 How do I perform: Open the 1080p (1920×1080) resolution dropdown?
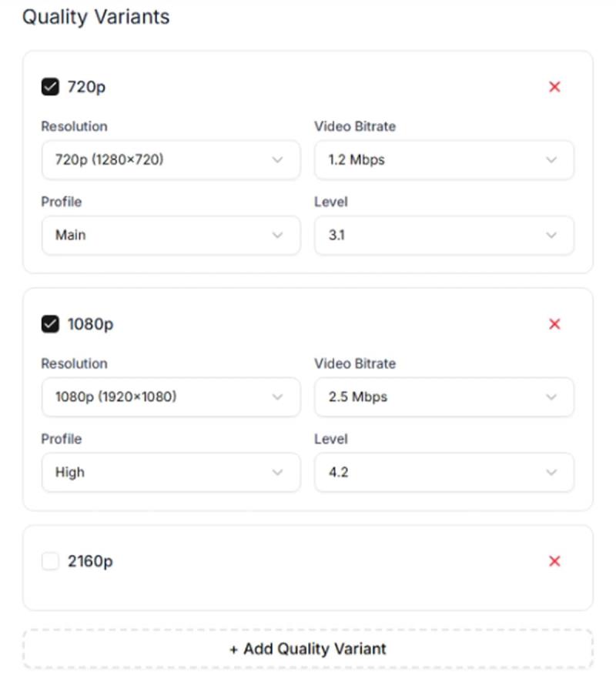point(171,397)
